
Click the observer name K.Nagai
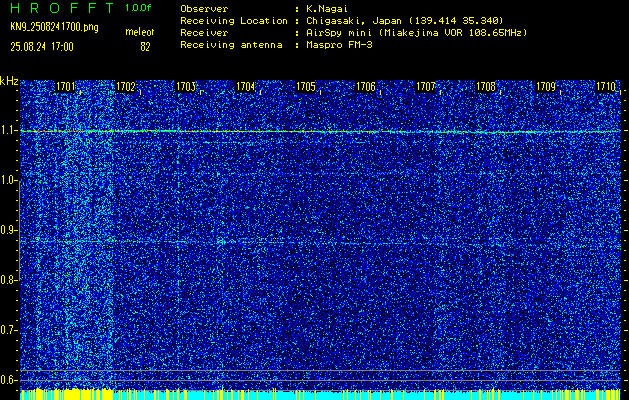tap(326, 9)
